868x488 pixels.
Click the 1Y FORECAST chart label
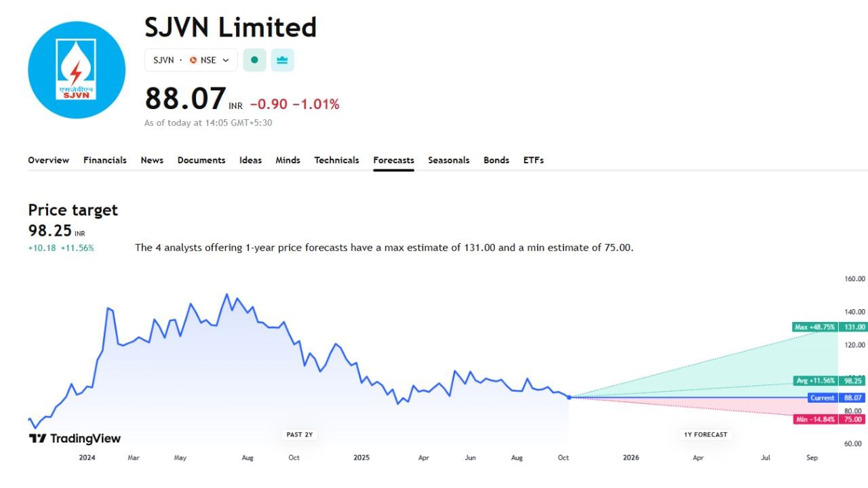click(x=705, y=434)
